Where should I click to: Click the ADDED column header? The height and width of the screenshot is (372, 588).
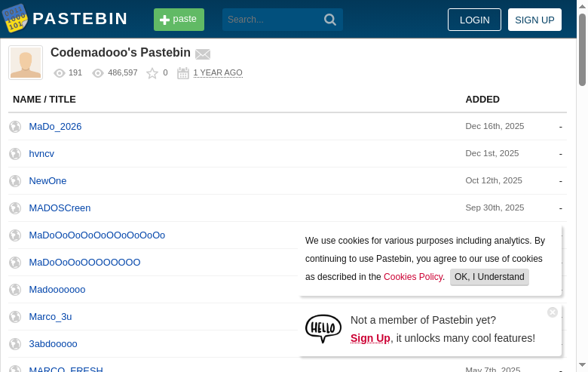pos(482,100)
